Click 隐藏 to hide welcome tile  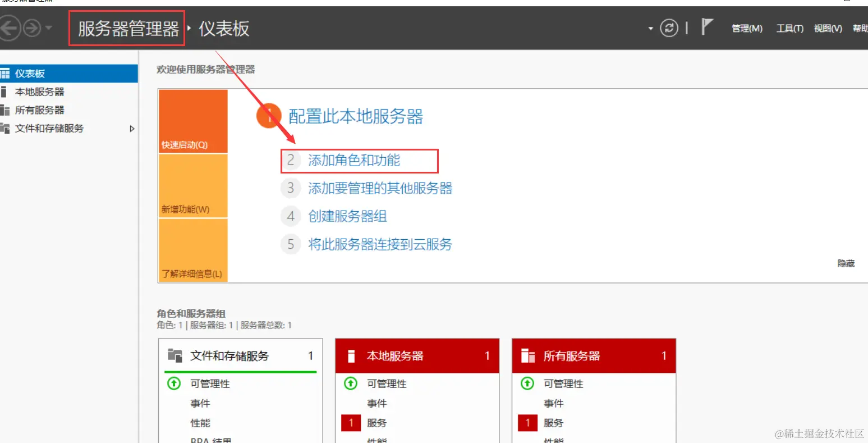[x=846, y=263]
